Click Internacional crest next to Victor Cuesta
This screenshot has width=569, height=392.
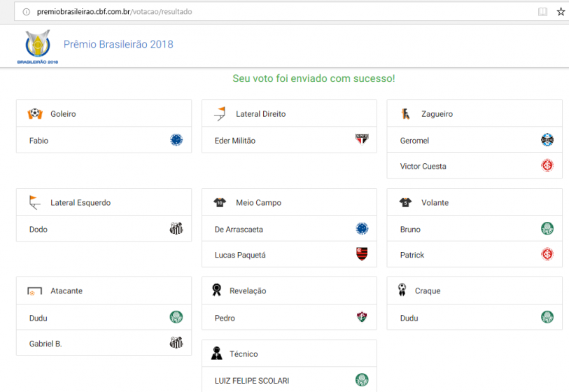[547, 166]
